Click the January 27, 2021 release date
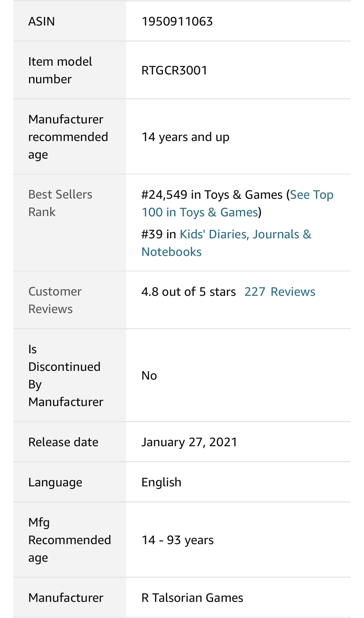 189,442
